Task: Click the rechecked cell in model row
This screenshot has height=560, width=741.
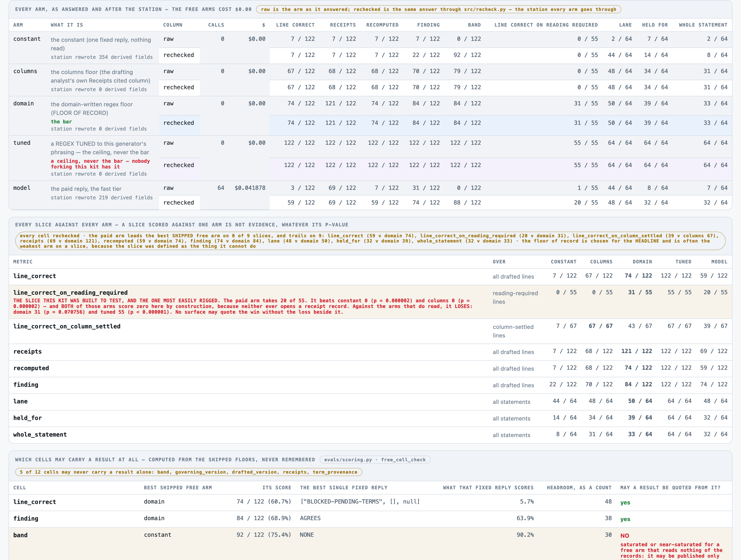Action: pyautogui.click(x=179, y=202)
